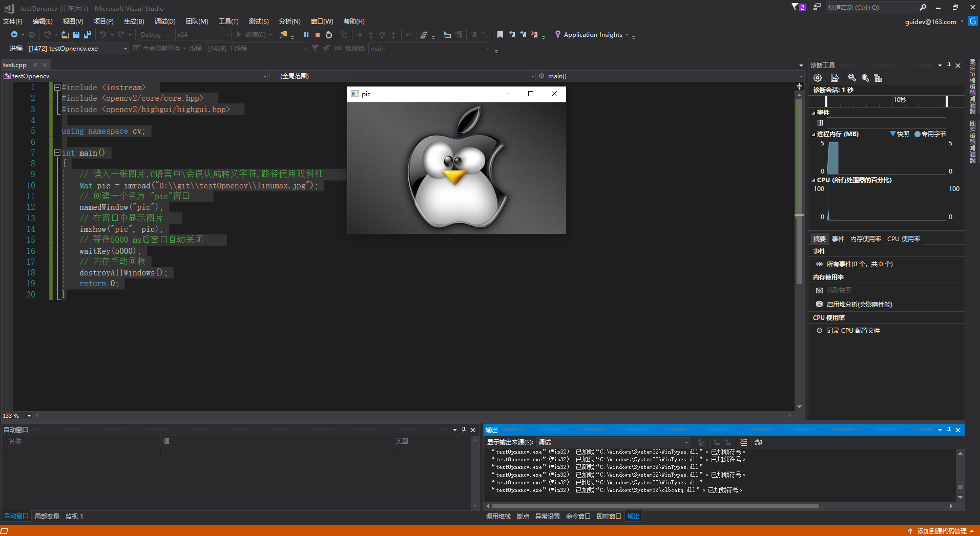Toggle the 专用字节 private bytes legend
The height and width of the screenshot is (536, 980).
coord(930,134)
